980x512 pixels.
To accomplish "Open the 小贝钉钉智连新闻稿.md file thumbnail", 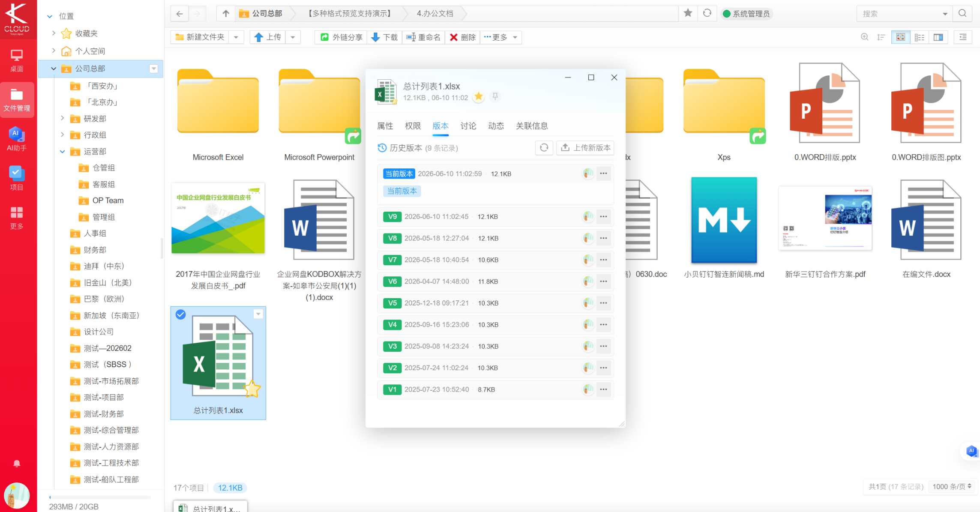I will tap(724, 220).
